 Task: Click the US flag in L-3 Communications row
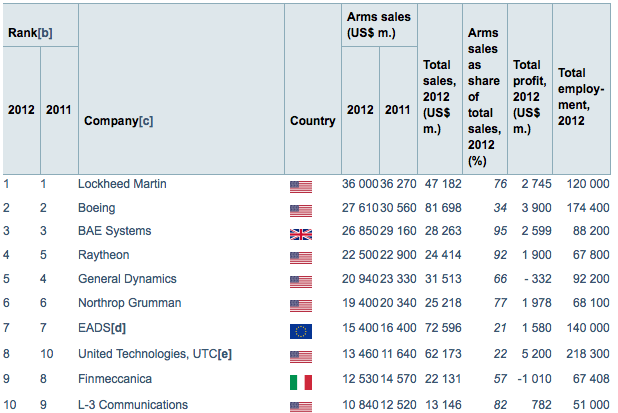(300, 406)
